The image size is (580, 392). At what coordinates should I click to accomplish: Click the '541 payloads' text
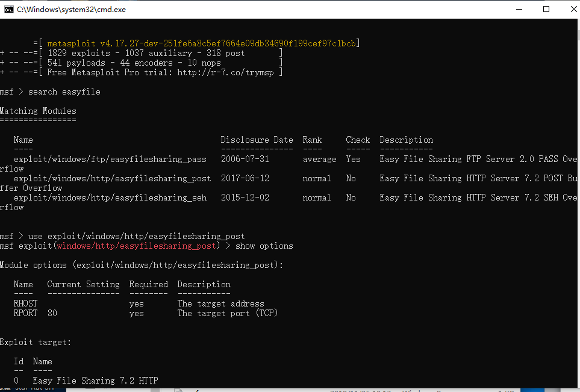click(76, 63)
